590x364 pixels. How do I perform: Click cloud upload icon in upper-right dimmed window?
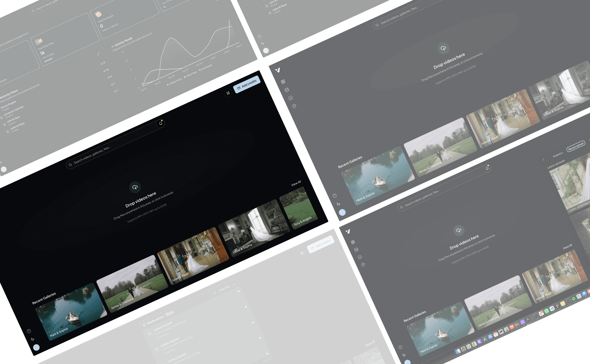point(443,48)
